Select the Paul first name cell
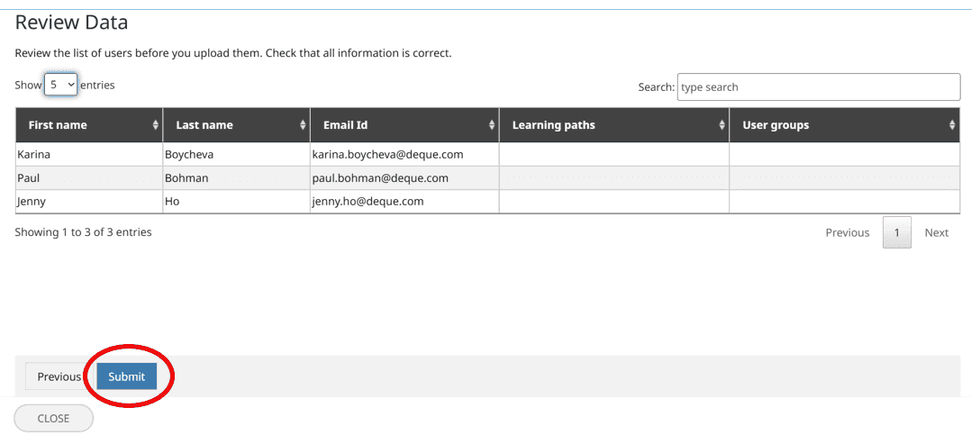This screenshot has width=980, height=444. 29,178
